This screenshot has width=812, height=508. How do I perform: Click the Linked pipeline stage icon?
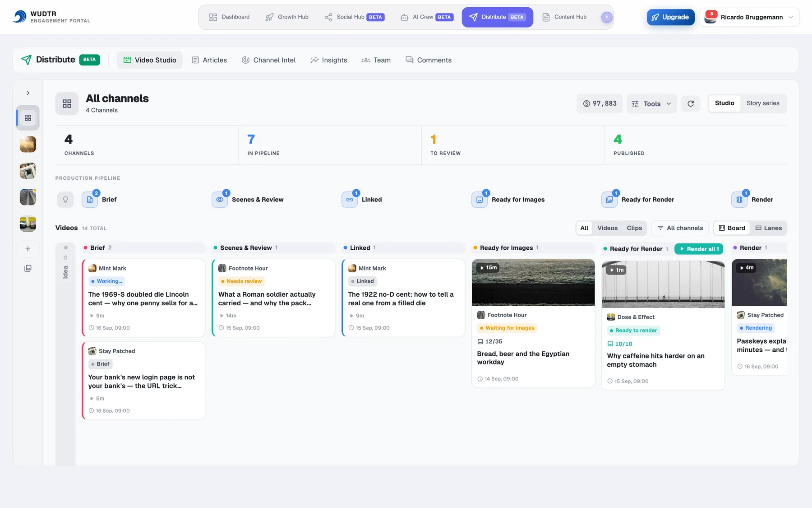pyautogui.click(x=350, y=200)
